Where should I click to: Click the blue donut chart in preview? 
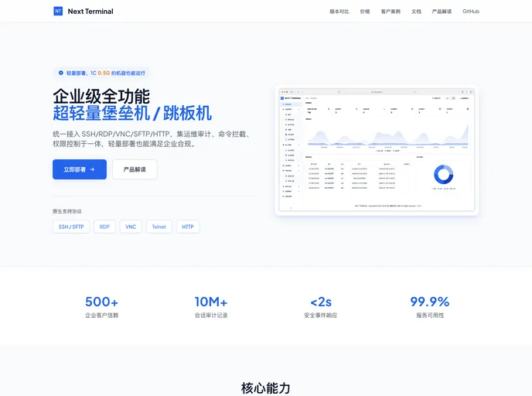(443, 175)
